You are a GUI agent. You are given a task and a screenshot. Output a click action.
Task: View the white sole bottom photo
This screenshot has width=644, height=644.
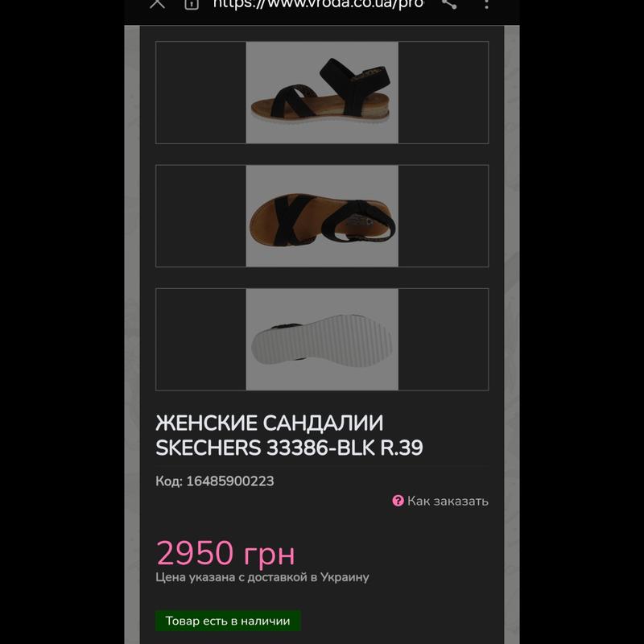click(322, 339)
